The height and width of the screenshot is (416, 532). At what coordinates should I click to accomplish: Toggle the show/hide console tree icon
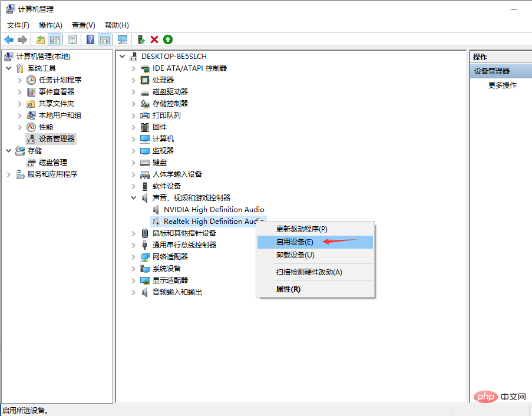pos(55,39)
